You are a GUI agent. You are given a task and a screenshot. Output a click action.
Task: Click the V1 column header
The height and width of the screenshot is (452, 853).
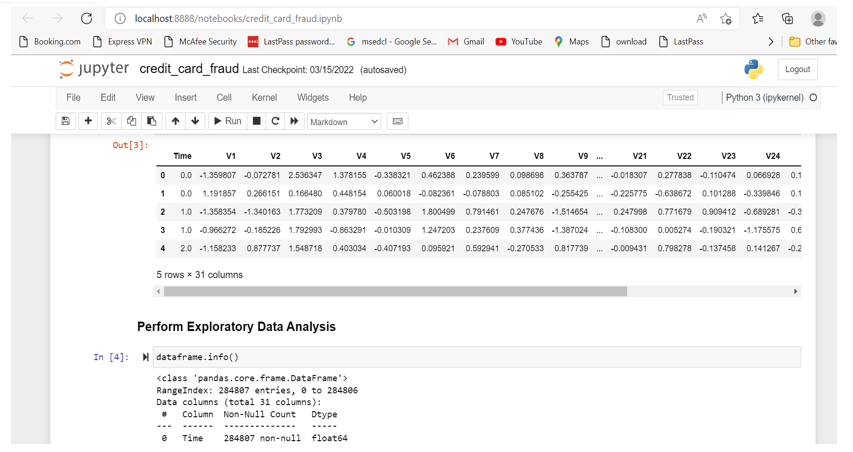click(231, 156)
